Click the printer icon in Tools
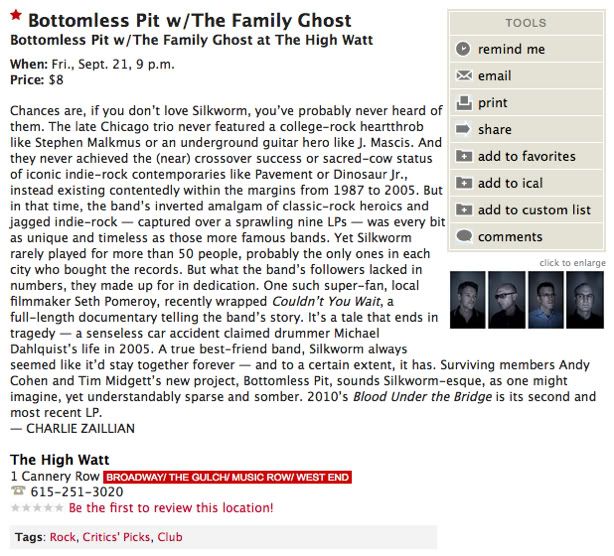This screenshot has height=556, width=614. coord(463,103)
